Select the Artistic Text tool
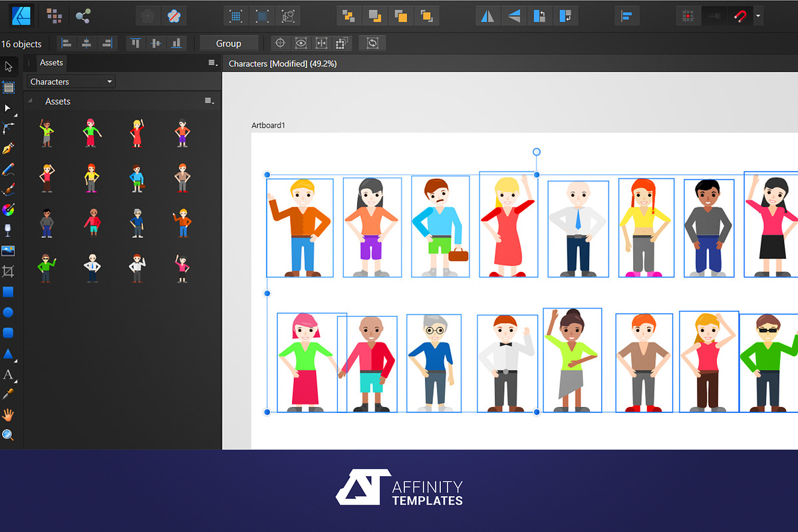Image resolution: width=798 pixels, height=532 pixels. click(9, 374)
